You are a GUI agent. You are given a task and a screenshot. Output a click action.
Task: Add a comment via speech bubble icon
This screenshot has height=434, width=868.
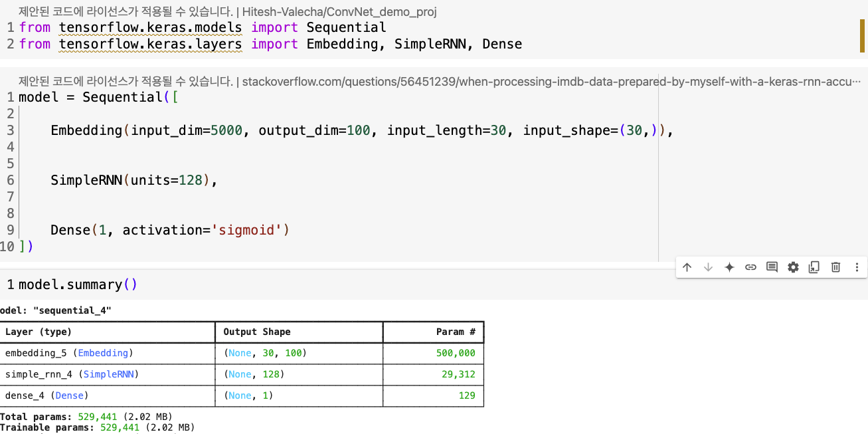point(772,267)
